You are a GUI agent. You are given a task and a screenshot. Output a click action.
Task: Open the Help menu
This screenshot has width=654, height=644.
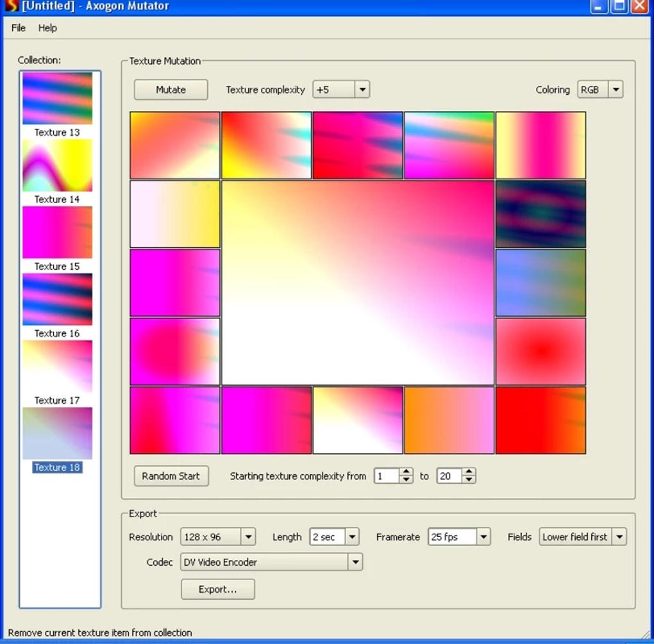(x=46, y=28)
